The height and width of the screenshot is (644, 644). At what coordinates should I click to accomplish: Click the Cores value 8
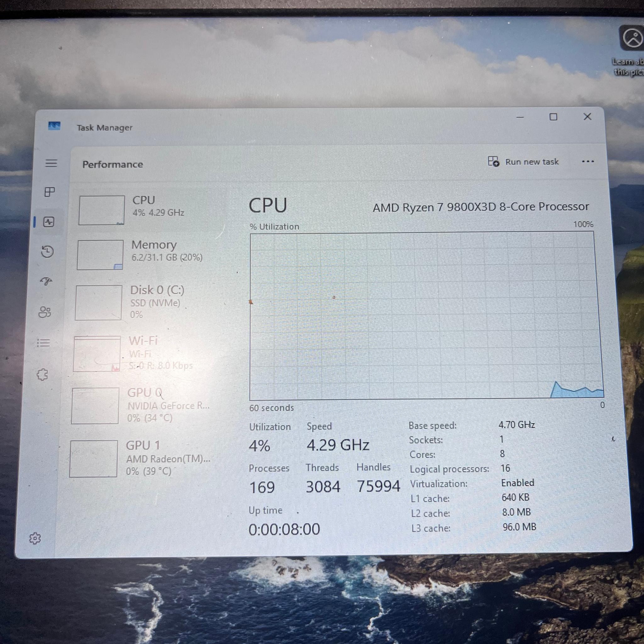[502, 454]
